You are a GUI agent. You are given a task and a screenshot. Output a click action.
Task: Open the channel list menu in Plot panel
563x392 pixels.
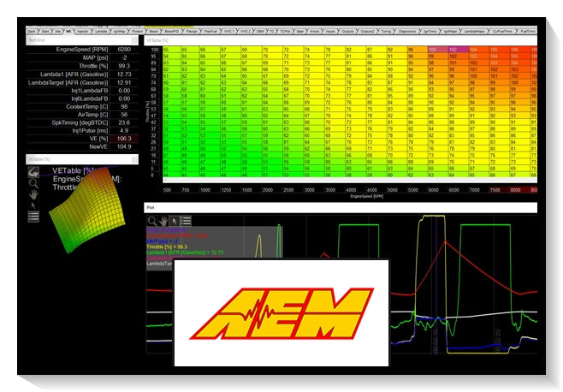tap(186, 221)
